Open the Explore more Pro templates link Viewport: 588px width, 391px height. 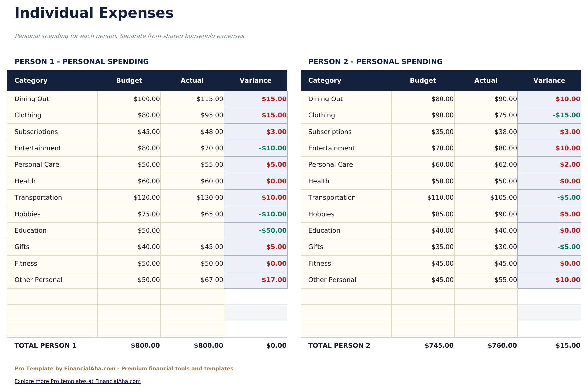pyautogui.click(x=77, y=381)
